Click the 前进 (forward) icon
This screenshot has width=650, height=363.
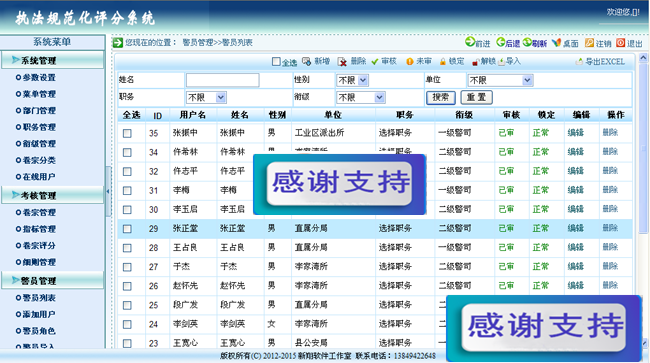[x=470, y=42]
